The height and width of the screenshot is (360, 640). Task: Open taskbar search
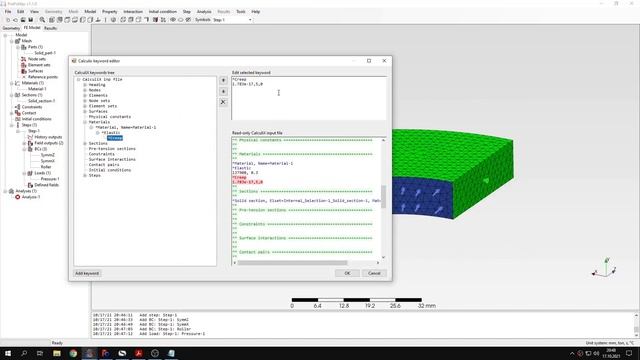24,353
